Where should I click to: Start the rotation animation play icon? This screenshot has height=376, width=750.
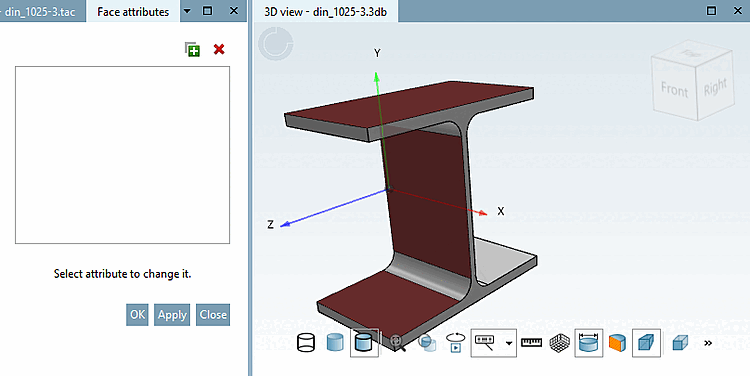455,343
